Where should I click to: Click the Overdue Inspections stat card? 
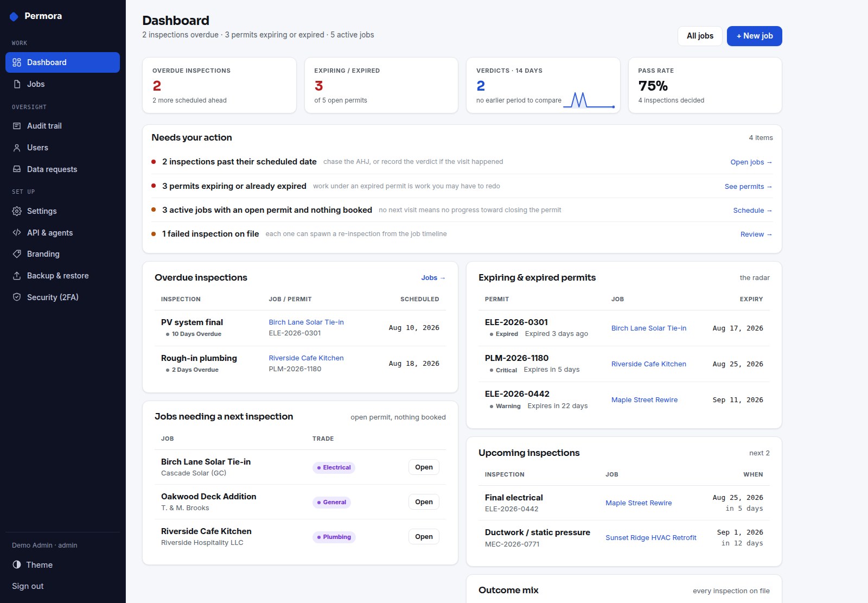point(219,85)
